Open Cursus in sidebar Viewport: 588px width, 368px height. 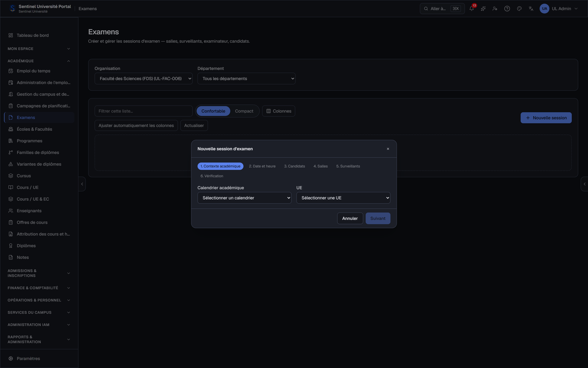coord(39,176)
